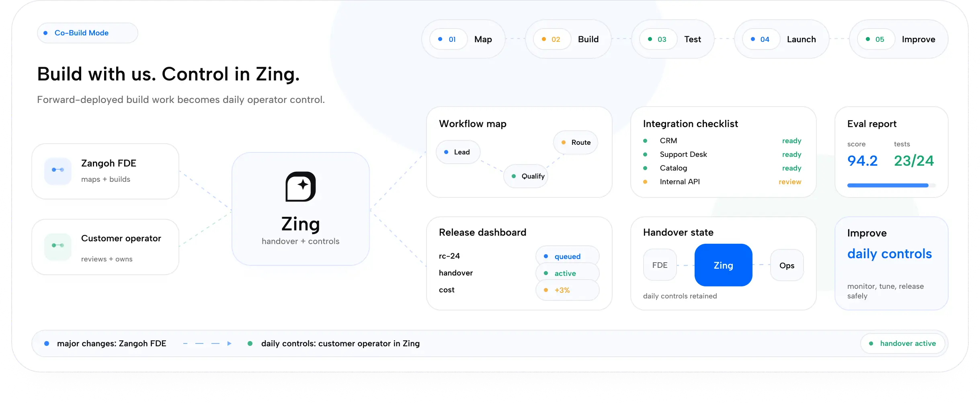Image resolution: width=980 pixels, height=403 pixels.
Task: Select the 05 Improve step
Action: [x=899, y=39]
